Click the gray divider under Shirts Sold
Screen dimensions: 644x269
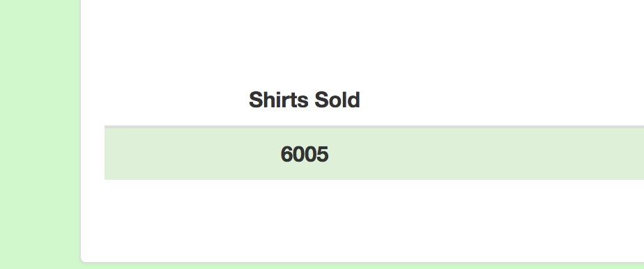click(374, 127)
